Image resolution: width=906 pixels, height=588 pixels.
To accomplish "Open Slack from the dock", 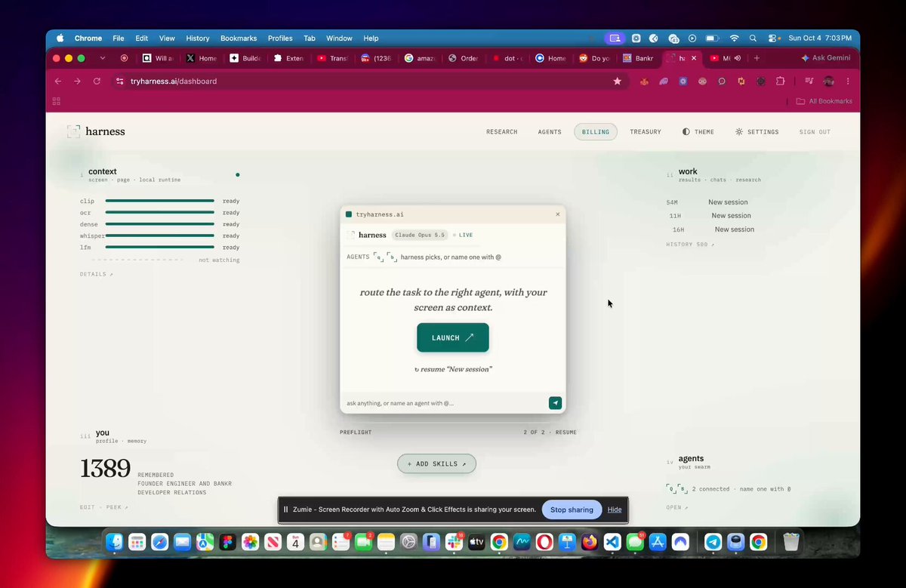I will click(454, 542).
